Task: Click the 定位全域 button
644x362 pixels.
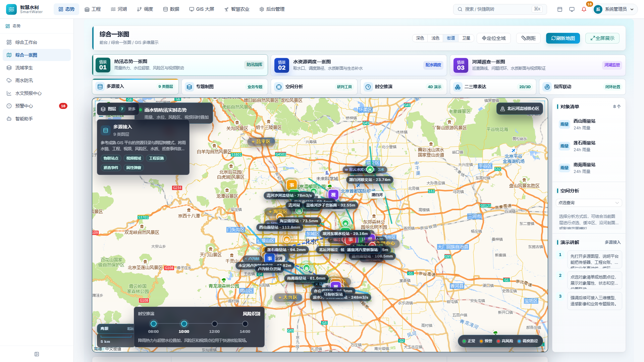Action: [494, 38]
